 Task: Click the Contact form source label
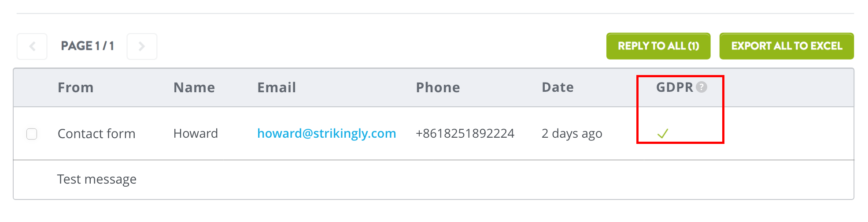96,134
